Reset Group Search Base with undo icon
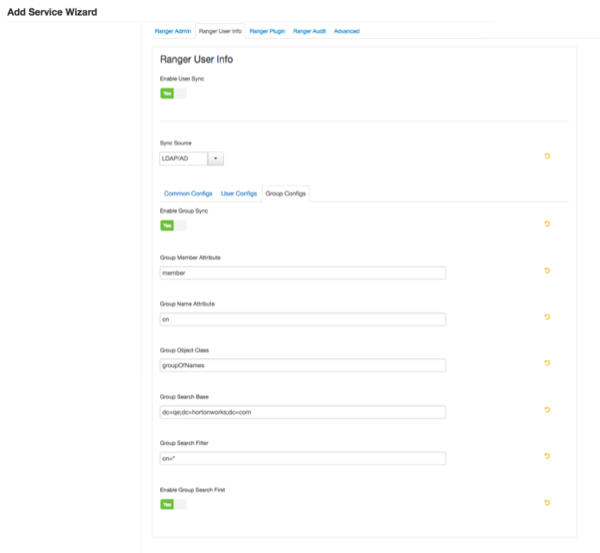The width and height of the screenshot is (600, 553). pos(547,410)
